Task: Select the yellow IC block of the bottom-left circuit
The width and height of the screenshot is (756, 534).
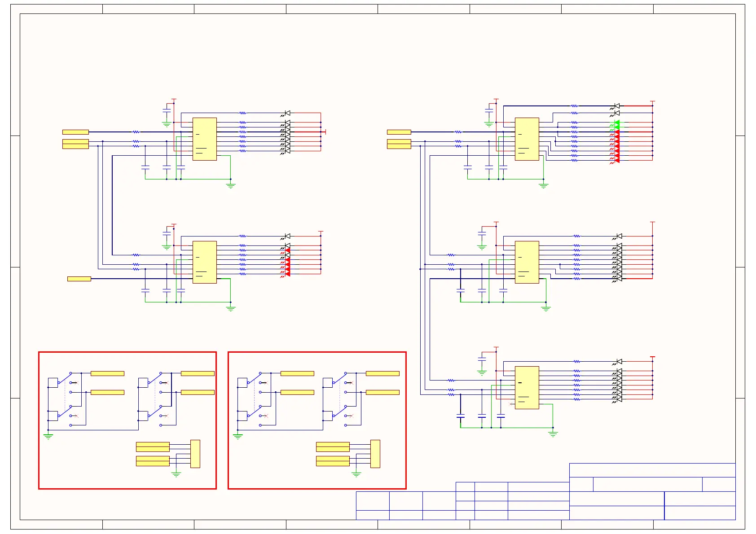Action: click(205, 262)
